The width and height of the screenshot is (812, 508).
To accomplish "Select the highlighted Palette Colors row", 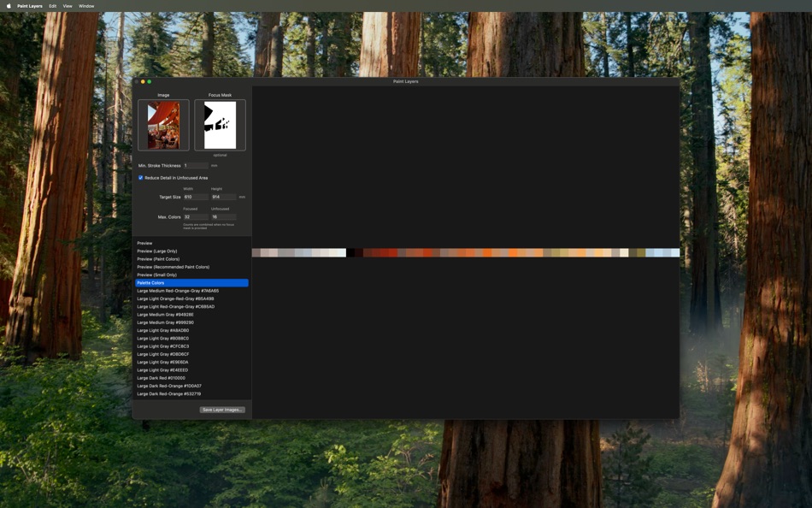I will [x=191, y=282].
